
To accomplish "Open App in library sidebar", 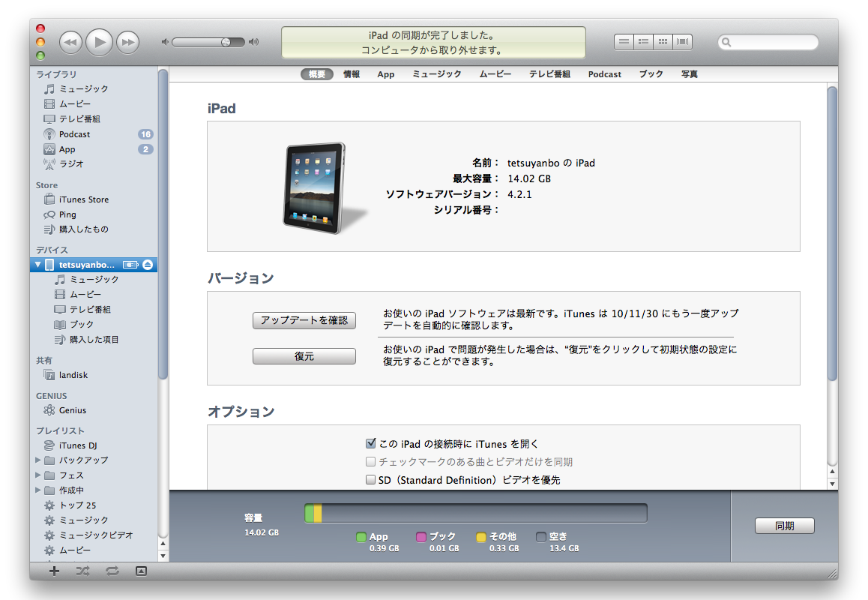I will [94, 149].
